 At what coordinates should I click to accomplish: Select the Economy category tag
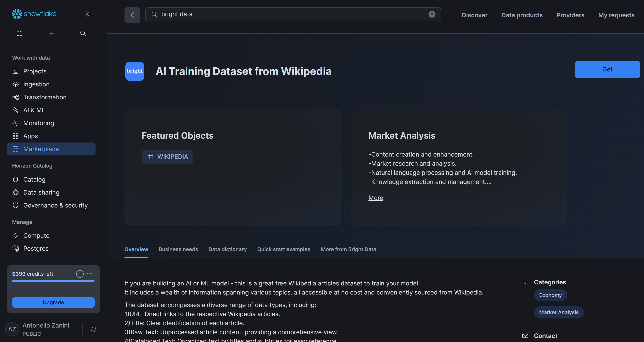550,295
